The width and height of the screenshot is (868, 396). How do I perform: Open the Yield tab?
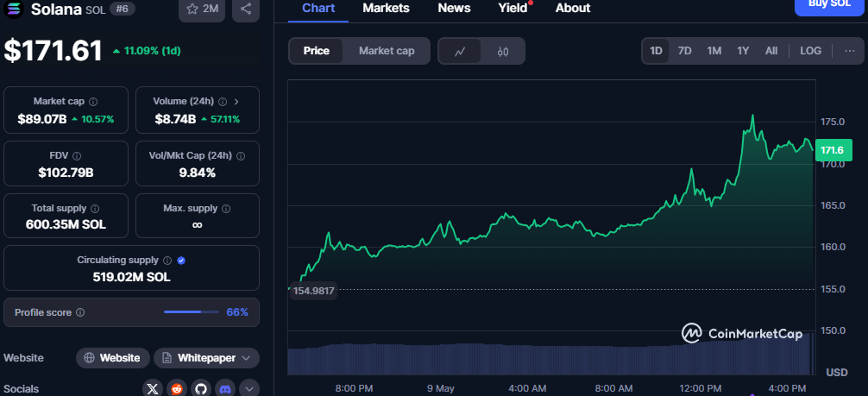point(513,9)
